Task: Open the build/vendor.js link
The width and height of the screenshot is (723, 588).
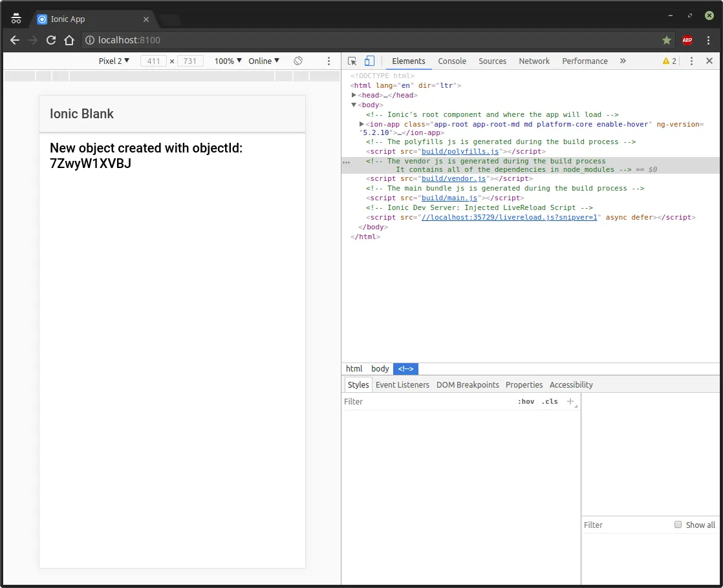Action: pos(453,178)
